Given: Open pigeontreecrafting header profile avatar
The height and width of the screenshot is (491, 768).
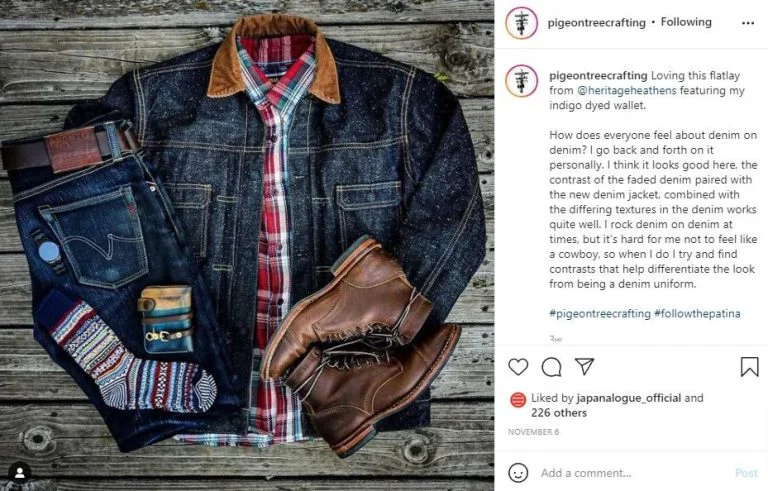Looking at the screenshot, I should point(521,23).
